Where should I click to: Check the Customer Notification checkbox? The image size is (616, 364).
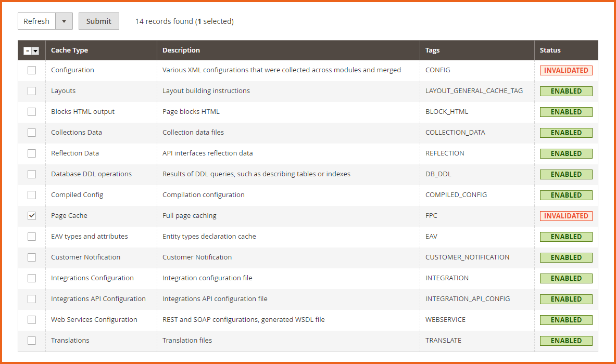click(32, 257)
